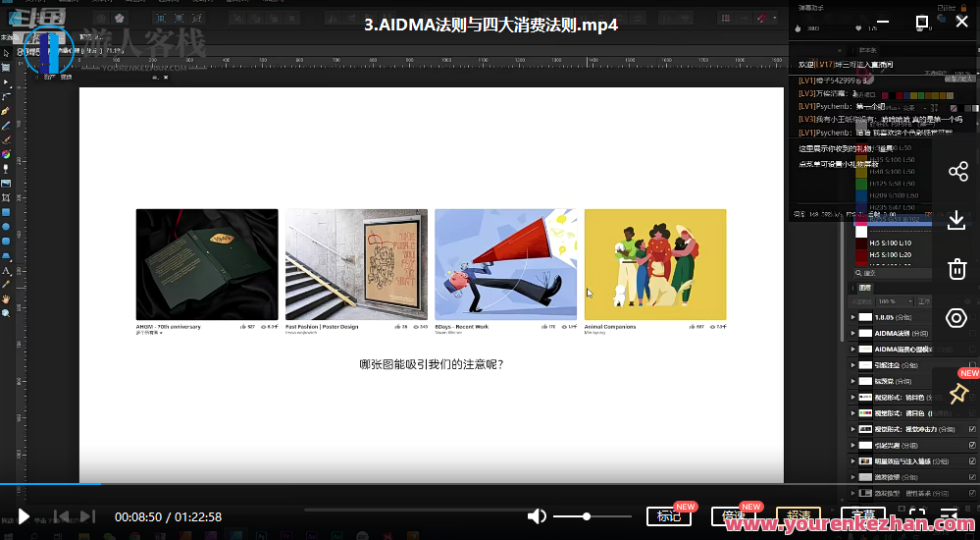Click the trash delete icon
The height and width of the screenshot is (540, 980).
tap(956, 269)
